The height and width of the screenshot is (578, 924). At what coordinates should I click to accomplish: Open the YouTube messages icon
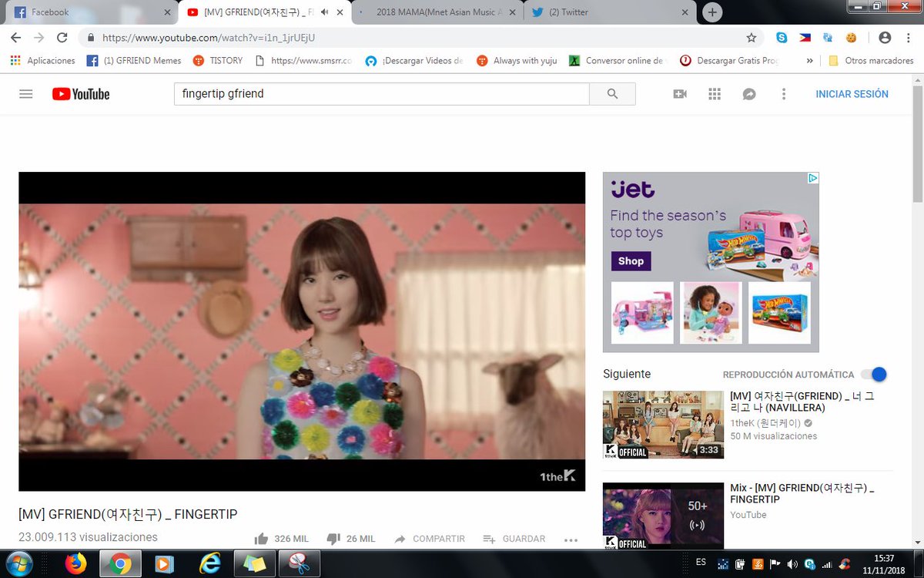coord(748,94)
